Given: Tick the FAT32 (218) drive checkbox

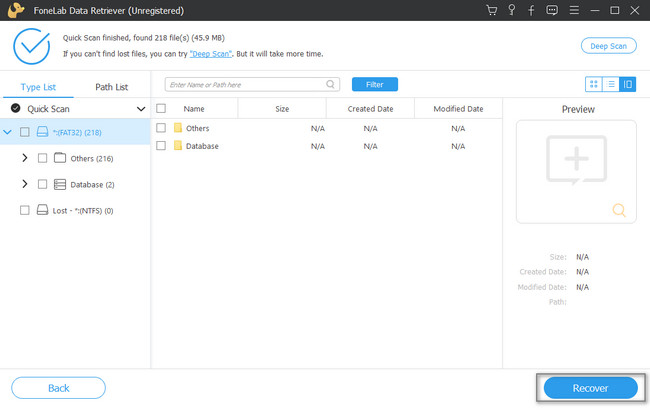Looking at the screenshot, I should click(x=25, y=132).
